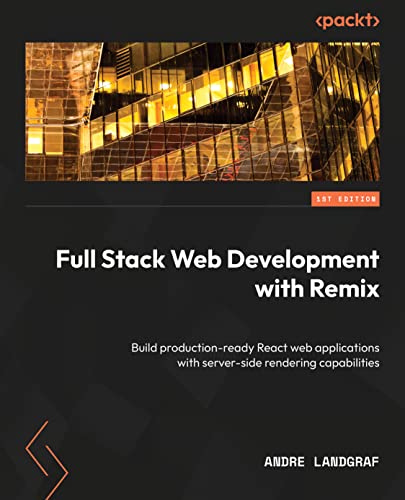This screenshot has width=405, height=500.
Task: Click the thin divider line beside edition badge
Action: pyautogui.click(x=168, y=206)
